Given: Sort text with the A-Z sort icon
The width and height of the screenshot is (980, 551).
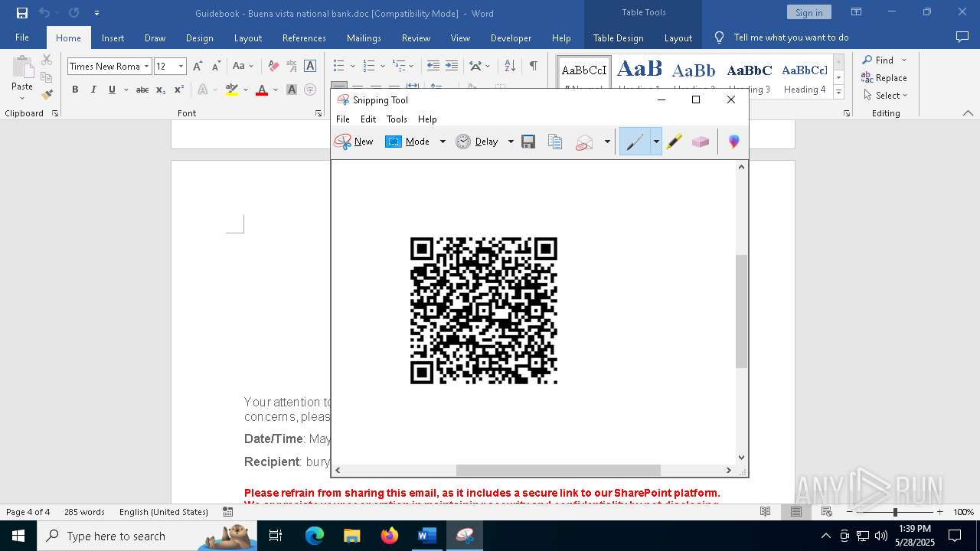Looking at the screenshot, I should click(510, 66).
